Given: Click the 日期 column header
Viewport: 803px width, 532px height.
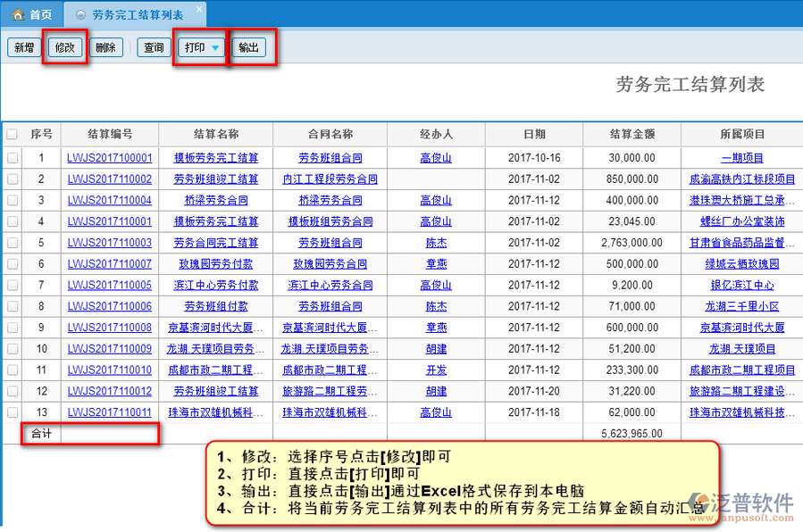Looking at the screenshot, I should (x=534, y=135).
